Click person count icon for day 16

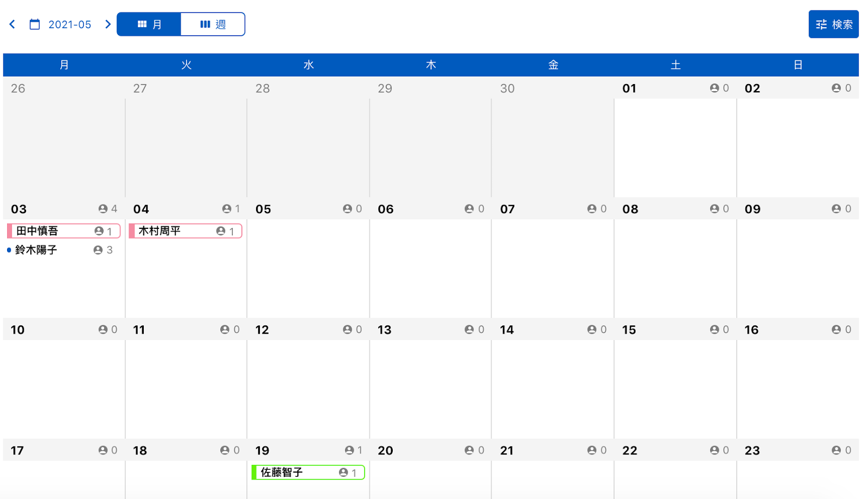coord(837,329)
